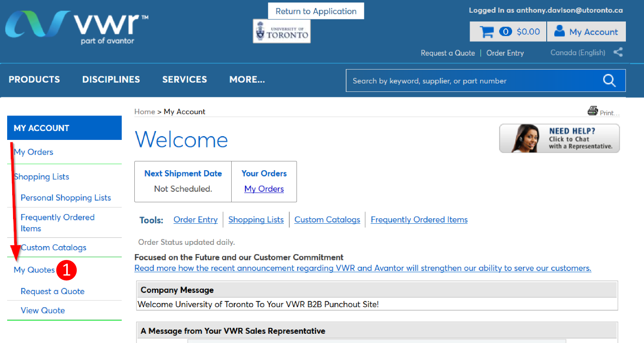644x343 pixels.
Task: Expand the More... navigation menu
Action: [x=247, y=80]
